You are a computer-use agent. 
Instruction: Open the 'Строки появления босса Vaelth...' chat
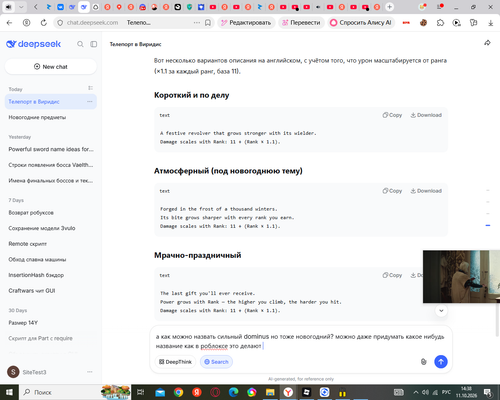[51, 165]
